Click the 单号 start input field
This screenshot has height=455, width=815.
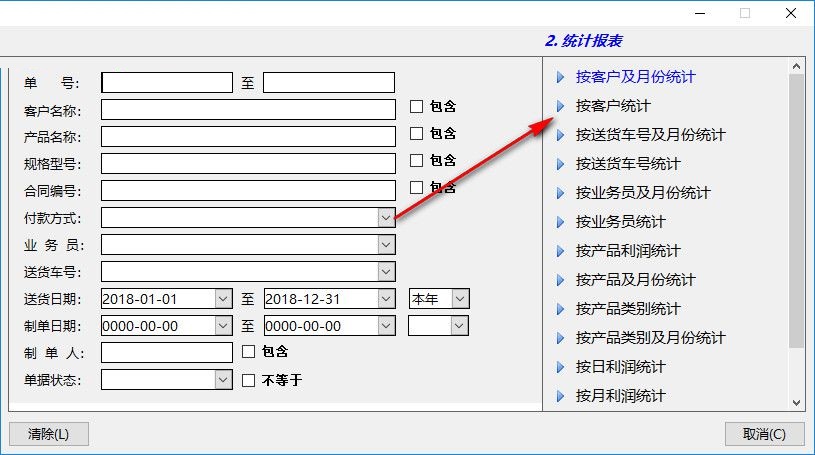point(167,83)
